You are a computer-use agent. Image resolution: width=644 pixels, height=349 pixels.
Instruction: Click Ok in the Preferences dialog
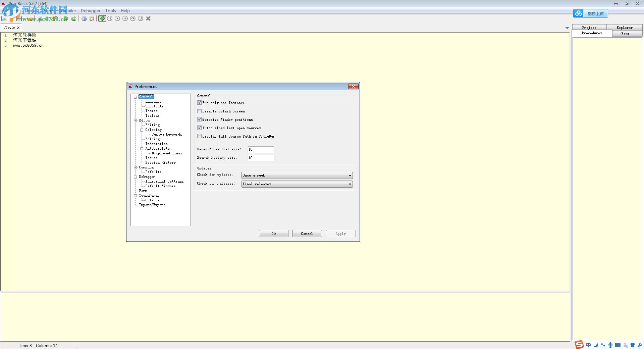274,234
